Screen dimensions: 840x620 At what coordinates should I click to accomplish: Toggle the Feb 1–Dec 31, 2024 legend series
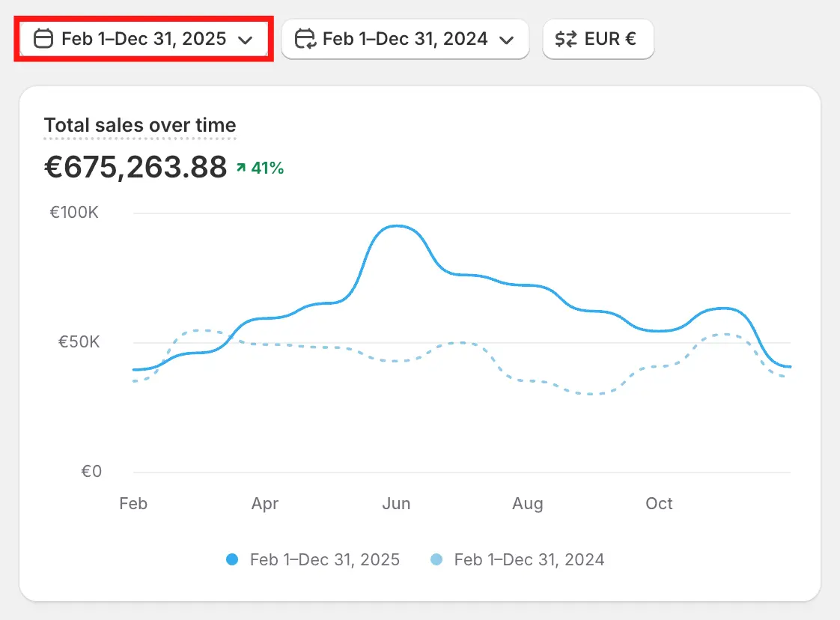click(529, 559)
